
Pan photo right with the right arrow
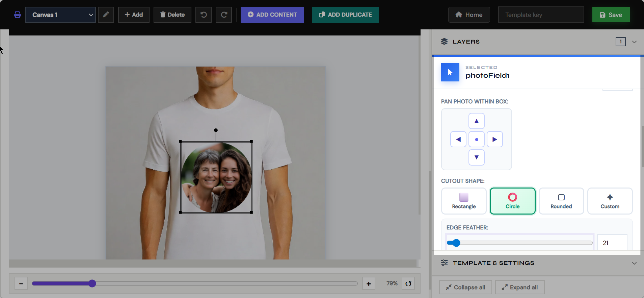point(495,139)
